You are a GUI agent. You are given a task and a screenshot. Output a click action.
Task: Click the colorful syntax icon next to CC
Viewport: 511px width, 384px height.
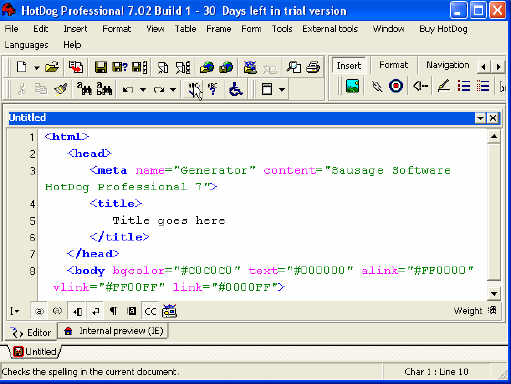(x=169, y=311)
